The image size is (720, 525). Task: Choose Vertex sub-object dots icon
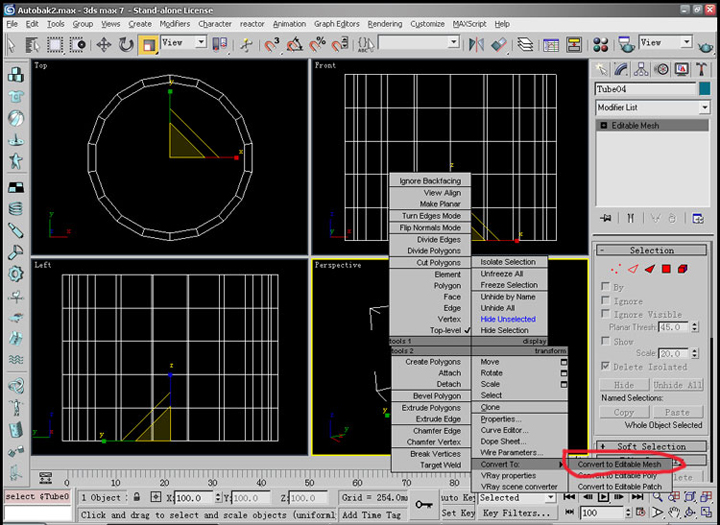(616, 269)
